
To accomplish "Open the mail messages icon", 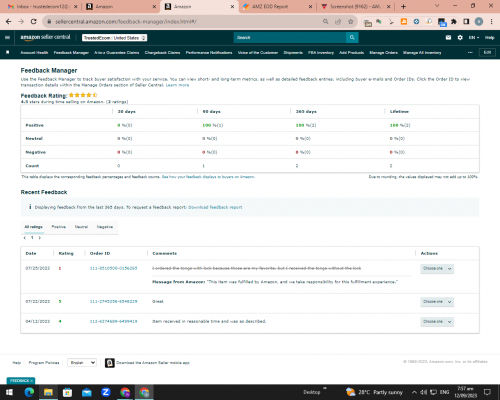I will click(x=448, y=38).
